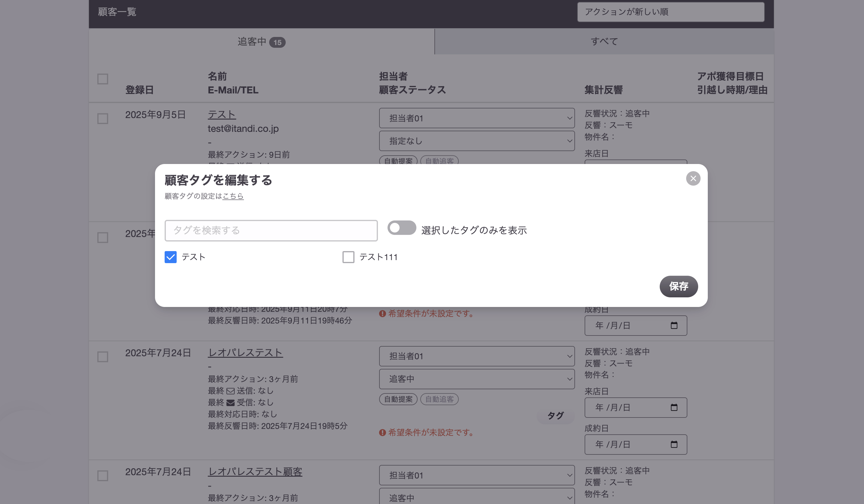Close the 顧客タグを編集する dialog
This screenshot has width=864, height=504.
[x=693, y=178]
